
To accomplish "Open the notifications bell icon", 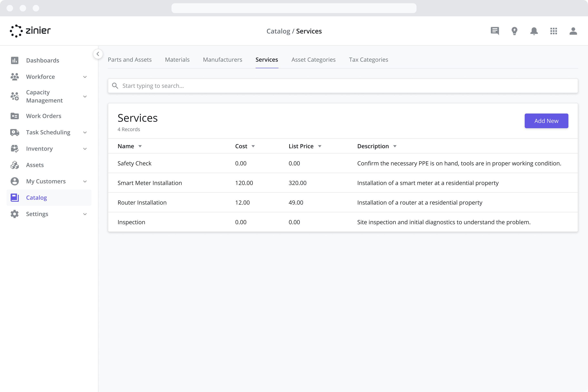I will [x=534, y=31].
